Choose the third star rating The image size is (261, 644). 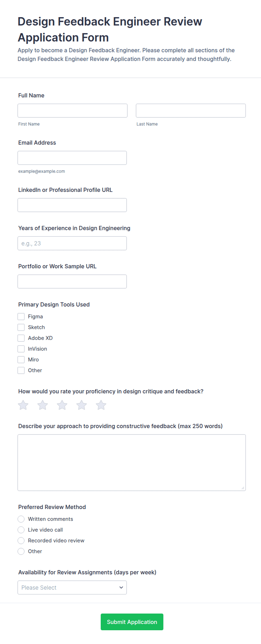tap(62, 405)
